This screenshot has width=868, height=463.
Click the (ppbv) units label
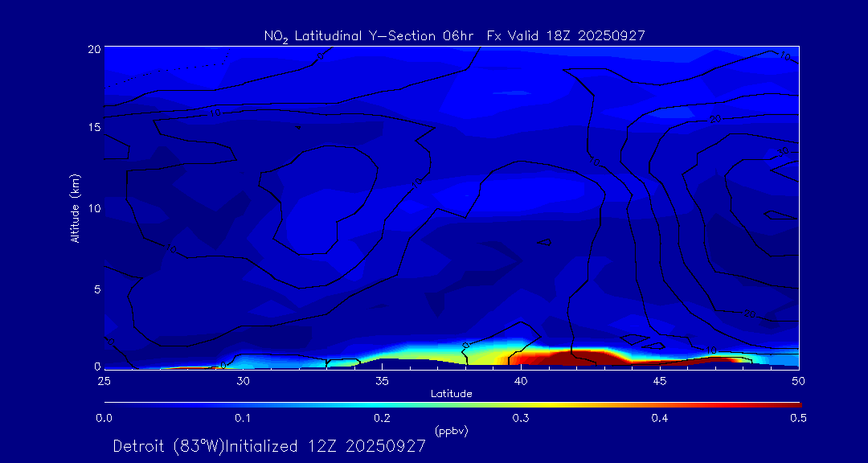pos(451,431)
